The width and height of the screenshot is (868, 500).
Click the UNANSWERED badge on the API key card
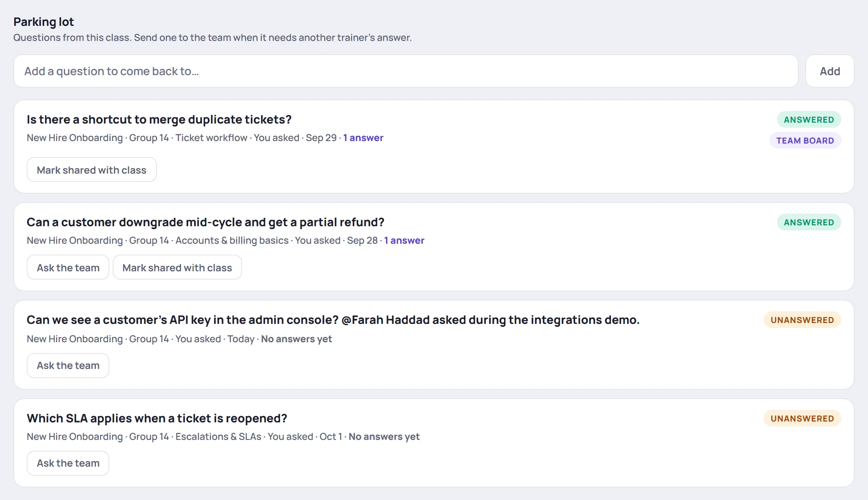click(802, 320)
